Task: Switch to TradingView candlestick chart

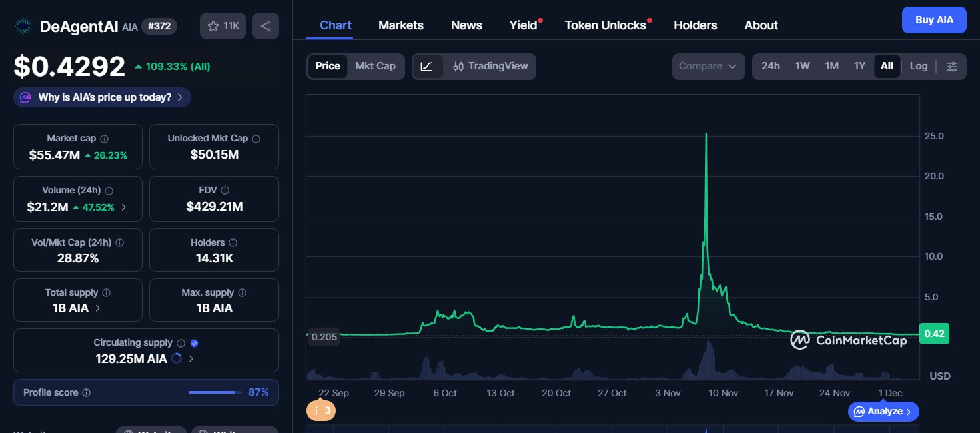Action: 490,66
